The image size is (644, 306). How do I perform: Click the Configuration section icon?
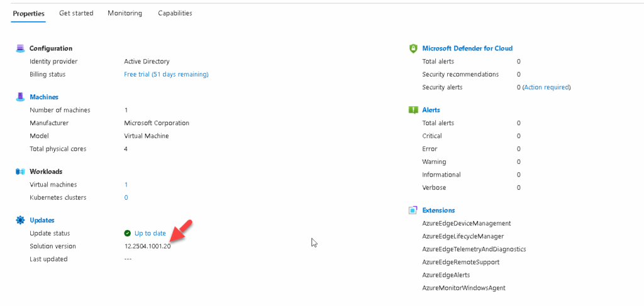(x=20, y=48)
